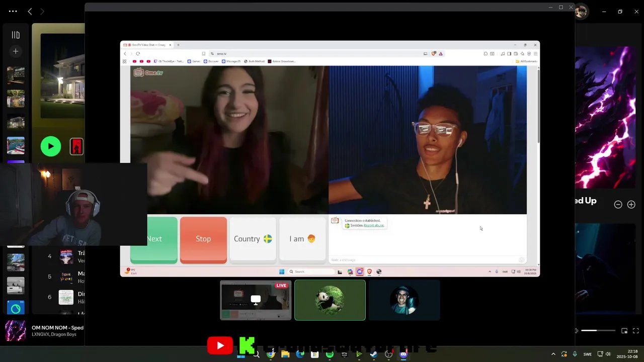The image size is (644, 362).
Task: Open the Discover bookmark
Action: (x=211, y=61)
